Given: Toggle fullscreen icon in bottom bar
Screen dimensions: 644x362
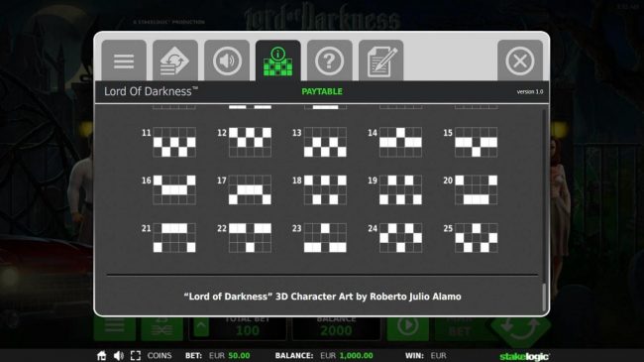Looking at the screenshot, I should [136, 355].
